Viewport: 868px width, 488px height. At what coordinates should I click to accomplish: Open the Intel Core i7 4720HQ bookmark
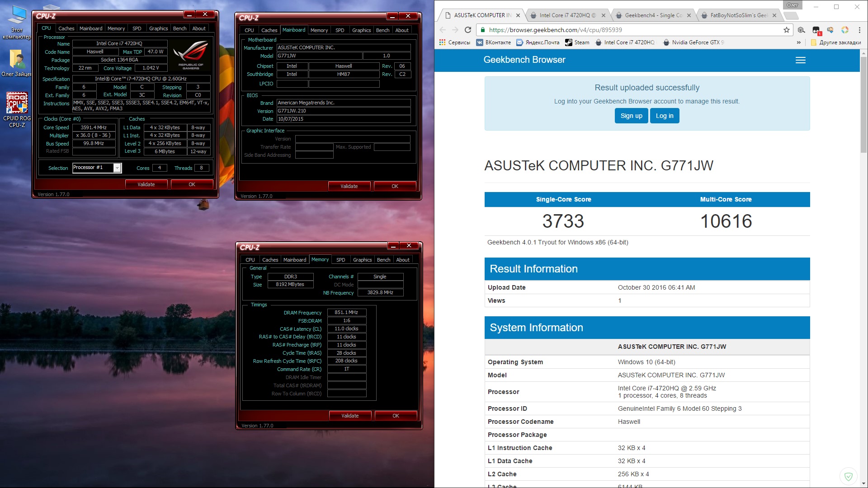point(625,42)
